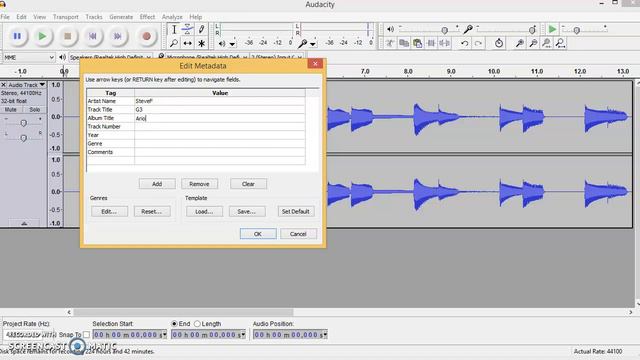Click the Template Load... button

tap(204, 211)
